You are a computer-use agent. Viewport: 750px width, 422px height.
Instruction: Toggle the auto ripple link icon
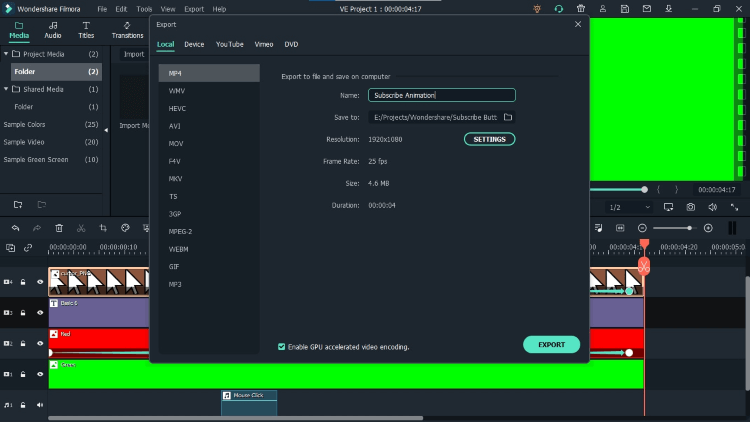28,248
